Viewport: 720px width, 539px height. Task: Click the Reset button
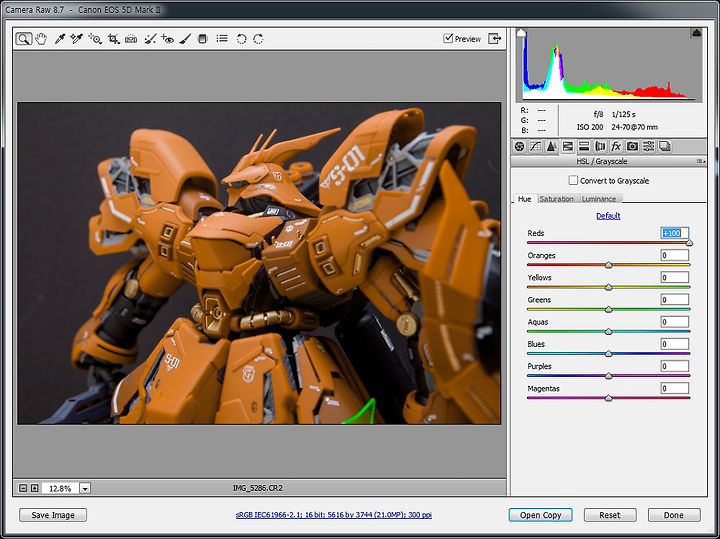coord(610,515)
